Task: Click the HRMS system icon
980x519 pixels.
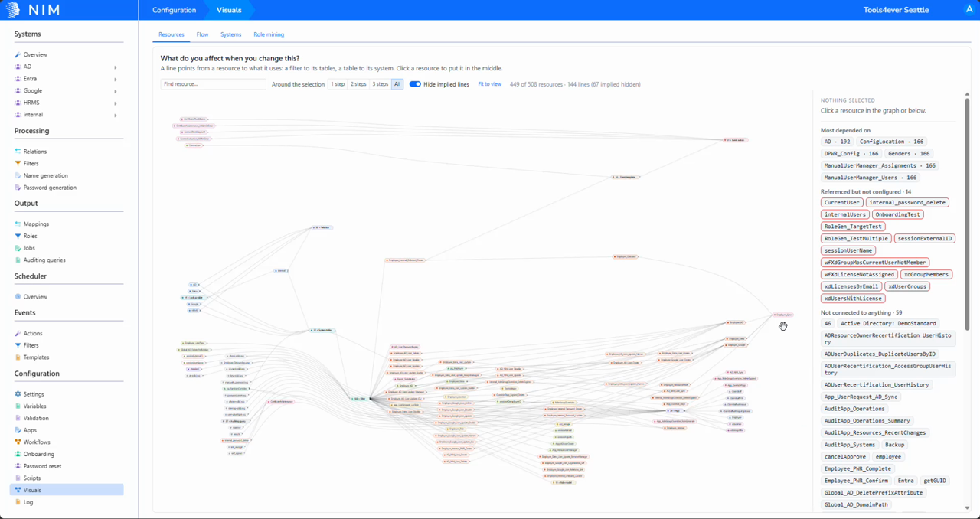Action: pos(18,103)
